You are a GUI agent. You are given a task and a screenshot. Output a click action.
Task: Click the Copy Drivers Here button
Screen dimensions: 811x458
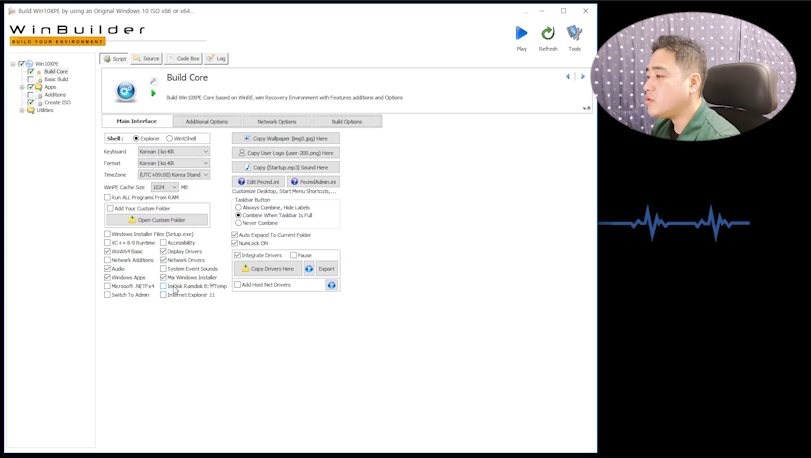(268, 269)
